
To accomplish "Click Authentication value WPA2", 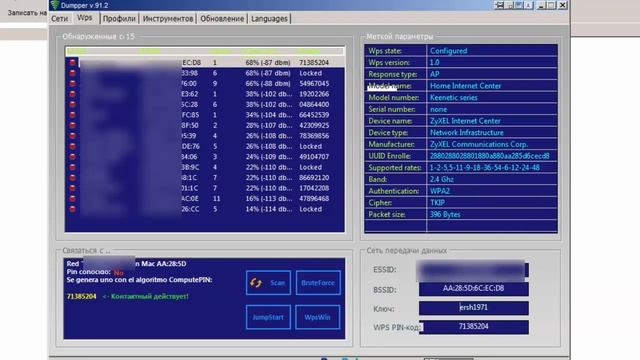I will [x=440, y=191].
